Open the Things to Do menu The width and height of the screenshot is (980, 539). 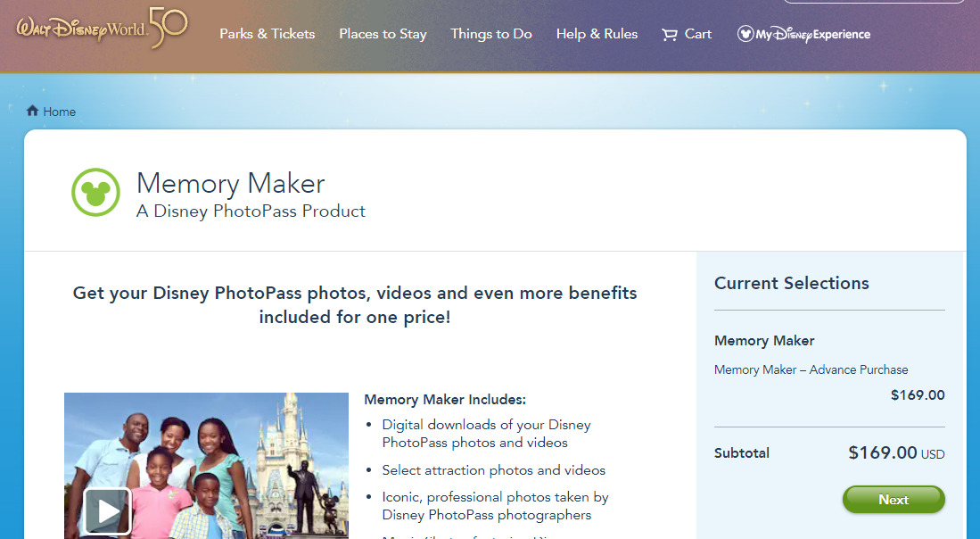click(x=491, y=34)
